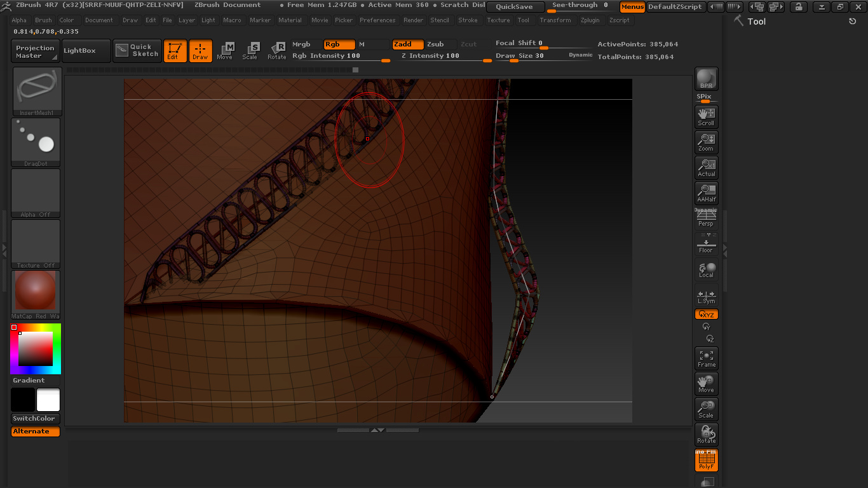Open the Brush menu
This screenshot has height=488, width=868.
(x=43, y=20)
